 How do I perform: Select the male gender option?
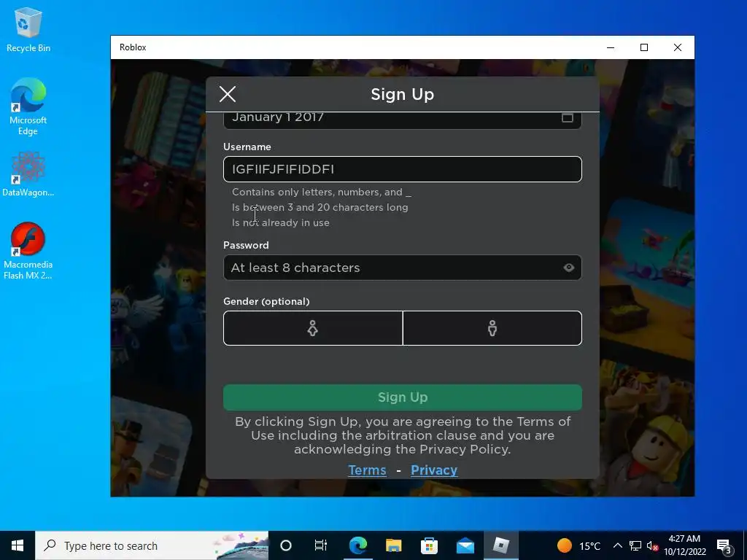492,328
